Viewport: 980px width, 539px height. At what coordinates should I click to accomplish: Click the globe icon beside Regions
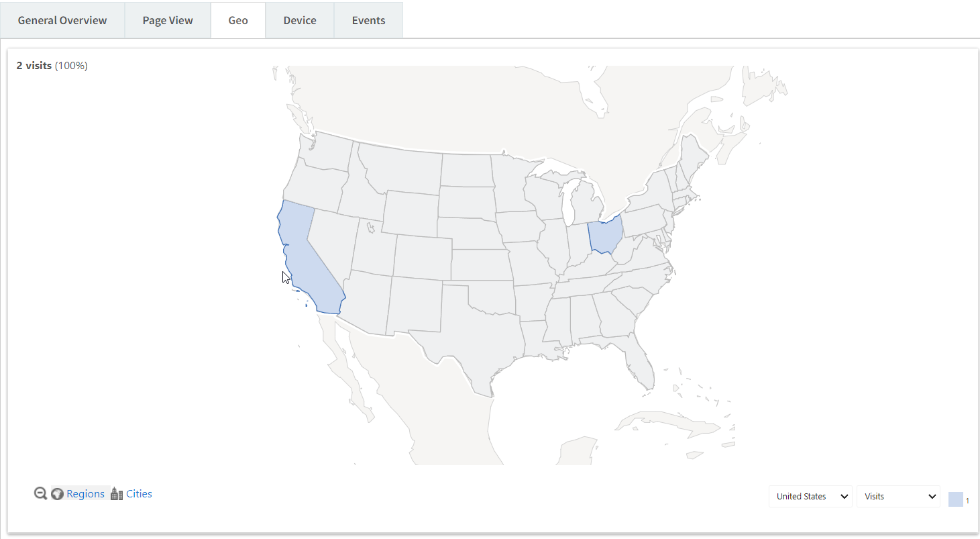click(57, 494)
